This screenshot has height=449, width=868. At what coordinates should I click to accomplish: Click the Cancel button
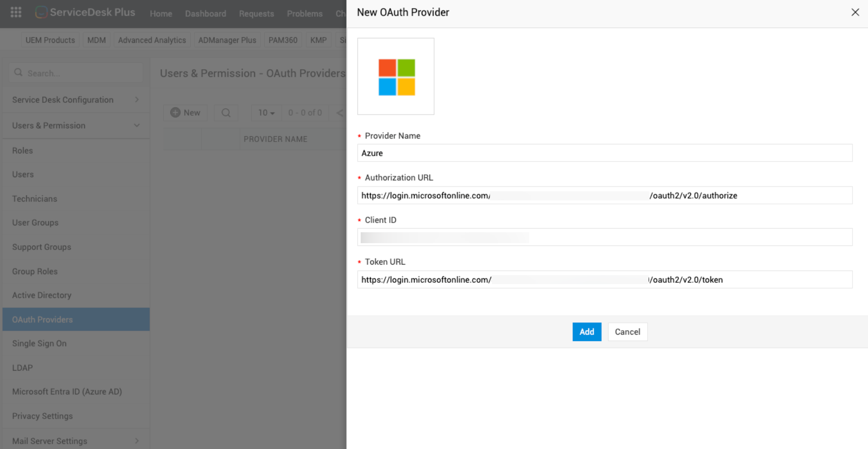[x=628, y=332]
